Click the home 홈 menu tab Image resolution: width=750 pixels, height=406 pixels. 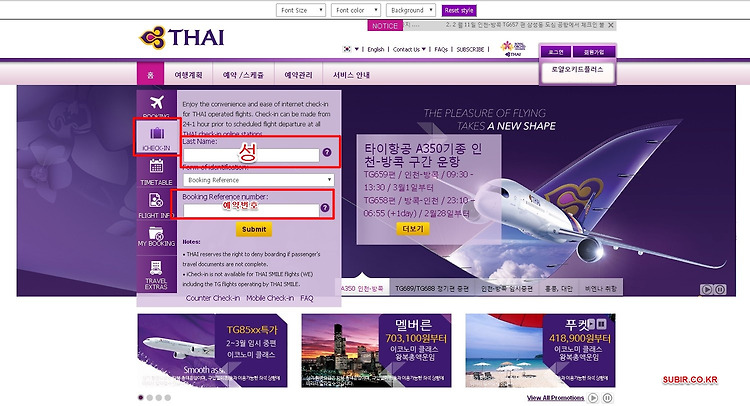pos(150,75)
